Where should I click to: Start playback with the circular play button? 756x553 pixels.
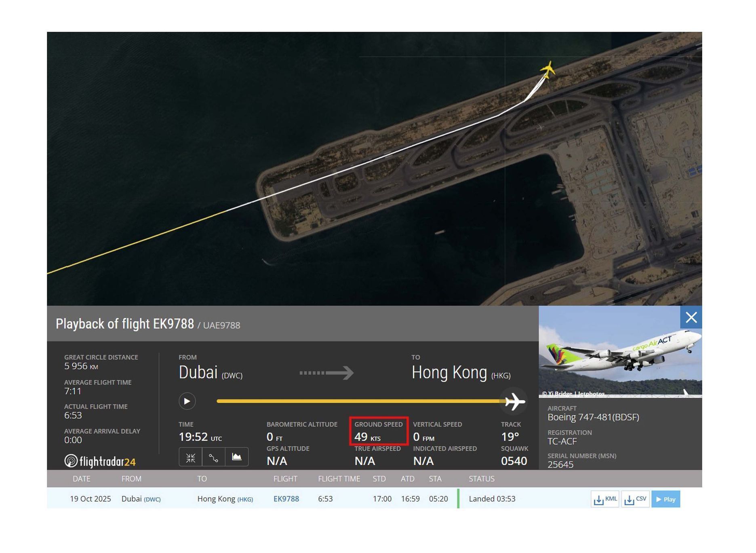(x=187, y=401)
